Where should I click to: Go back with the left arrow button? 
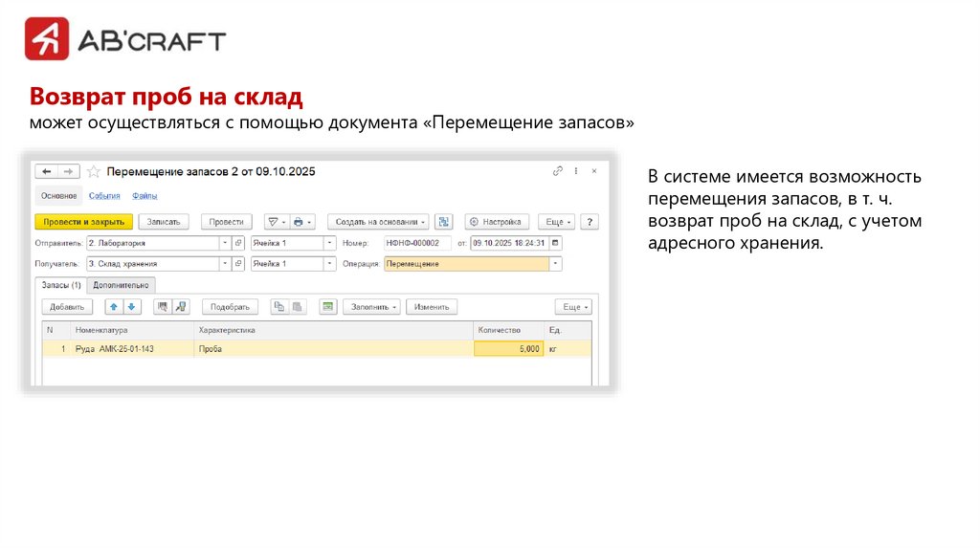46,171
